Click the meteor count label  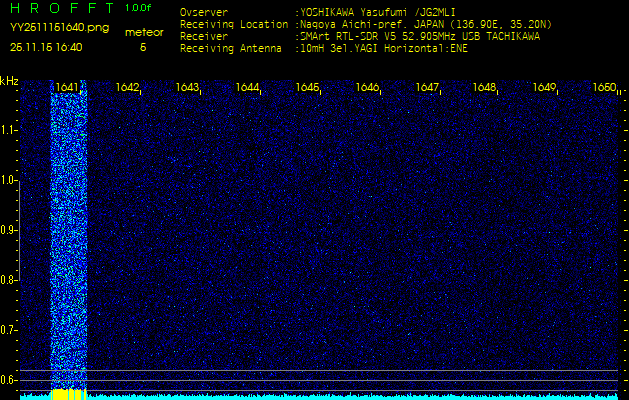pos(143,32)
